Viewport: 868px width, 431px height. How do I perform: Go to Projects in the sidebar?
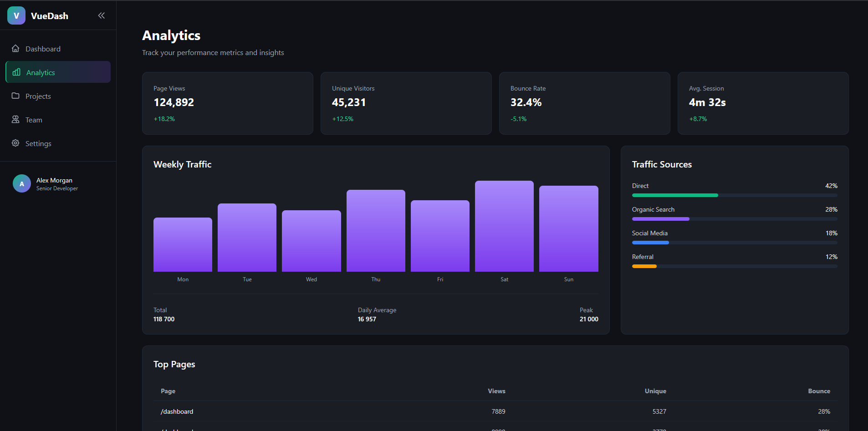click(58, 96)
